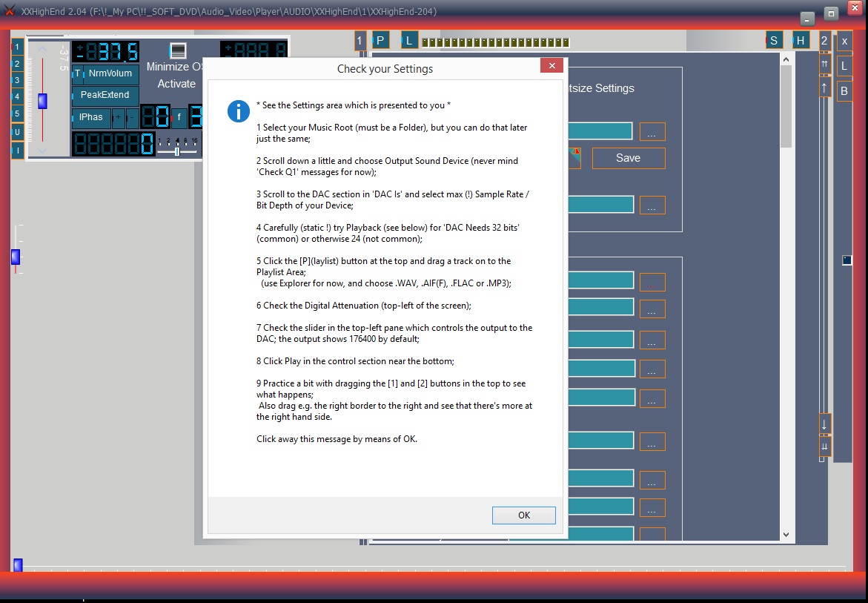Click the Activate label under Minimize OS
Viewport: 868px width, 603px height.
coord(176,84)
